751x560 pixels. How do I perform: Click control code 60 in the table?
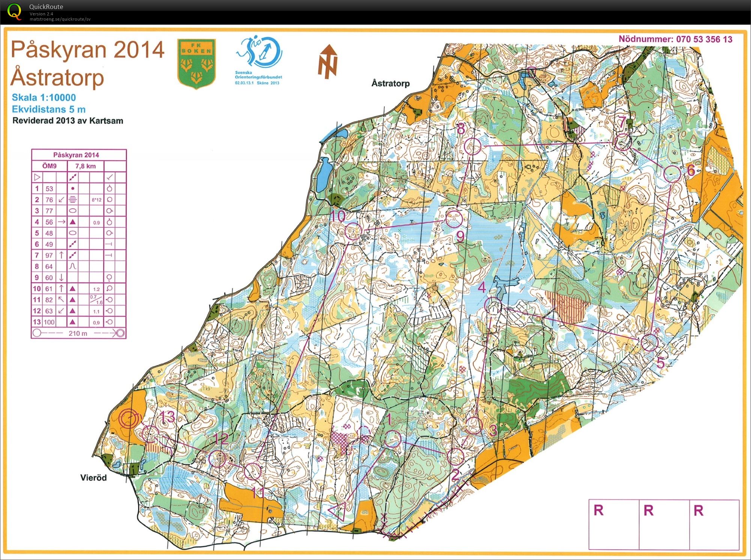(x=50, y=278)
